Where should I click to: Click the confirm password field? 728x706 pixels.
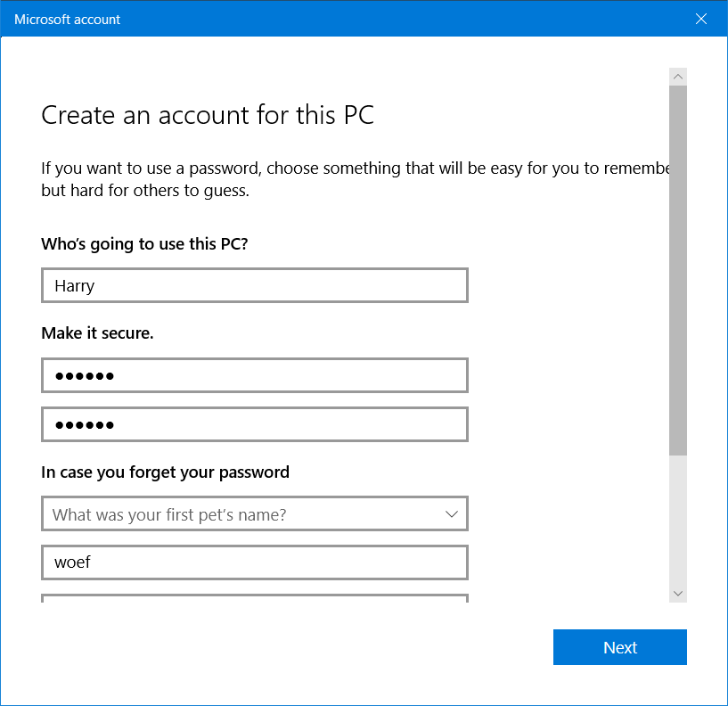(255, 424)
